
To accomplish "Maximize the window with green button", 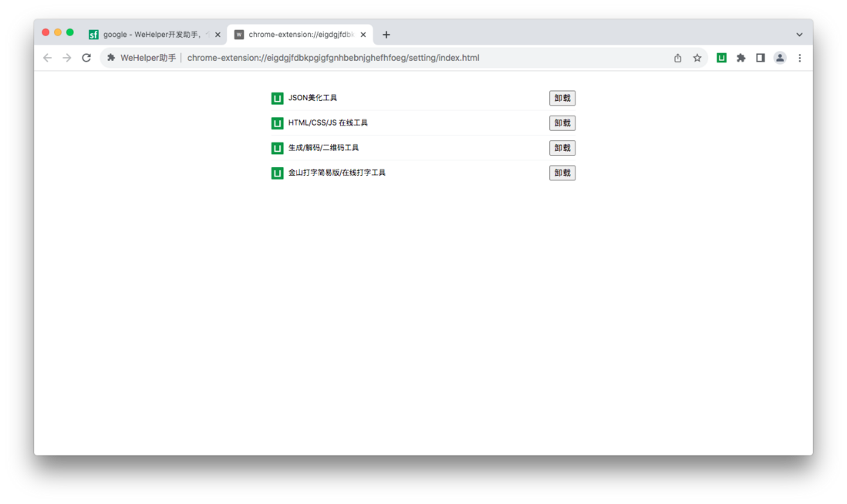I will [x=69, y=32].
